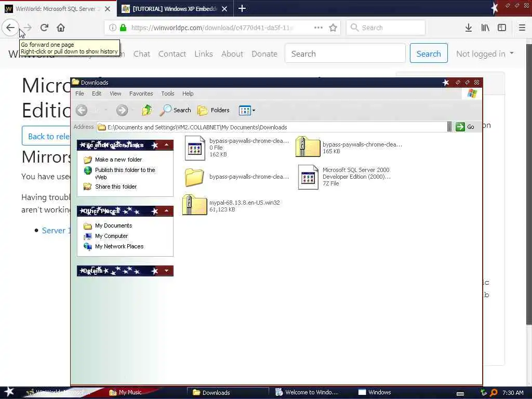Click Explorer Forward button
The height and width of the screenshot is (399, 532).
tap(122, 110)
